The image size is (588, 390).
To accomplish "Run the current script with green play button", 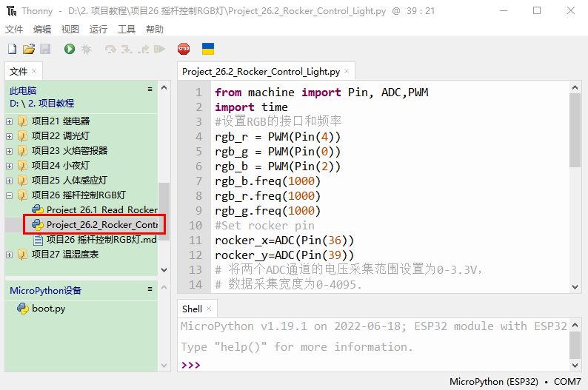I will [70, 49].
